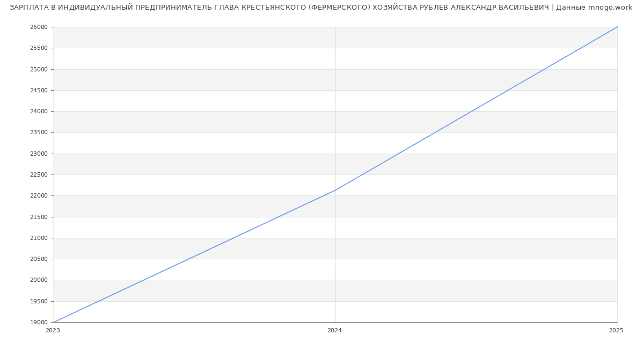The height and width of the screenshot is (349, 644).
Task: Click the 2024 x-axis label
Action: (x=334, y=331)
